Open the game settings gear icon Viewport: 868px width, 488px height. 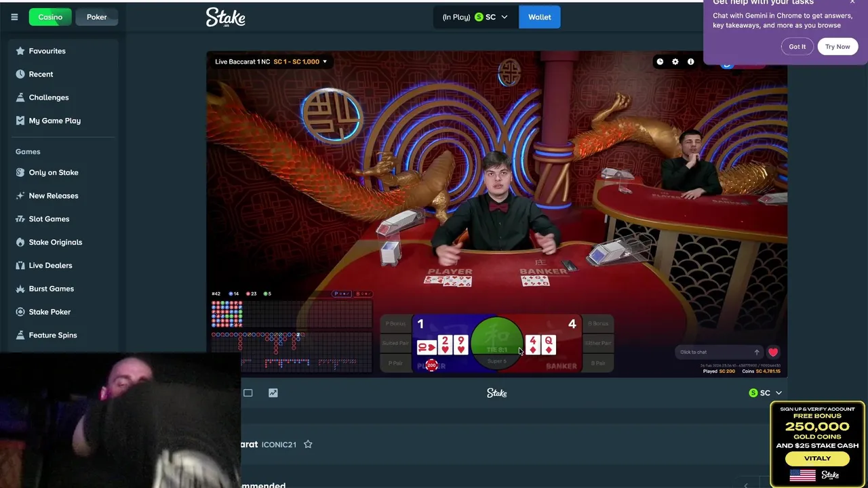coord(675,62)
